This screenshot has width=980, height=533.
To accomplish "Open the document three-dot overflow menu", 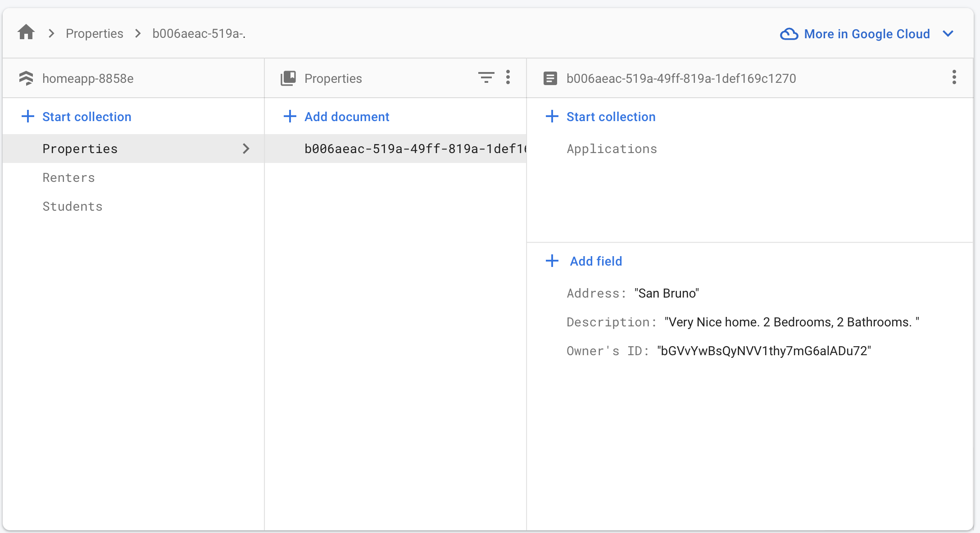I will [x=954, y=77].
